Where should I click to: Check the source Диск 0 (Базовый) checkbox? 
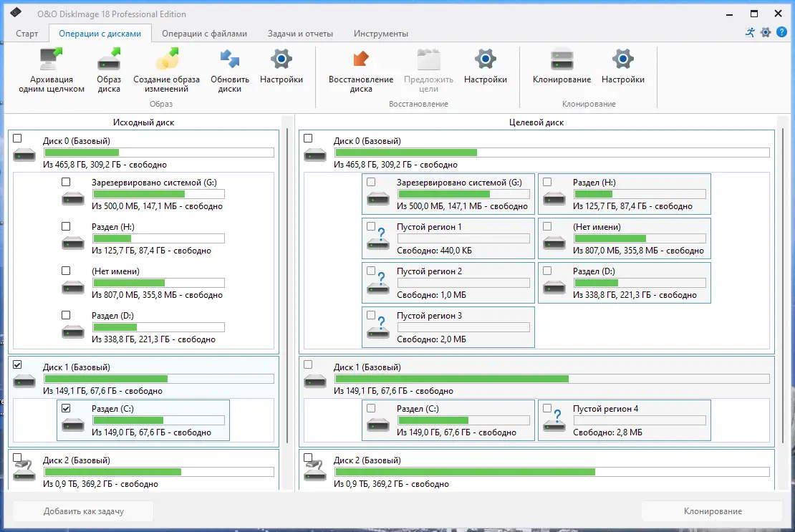pos(17,138)
